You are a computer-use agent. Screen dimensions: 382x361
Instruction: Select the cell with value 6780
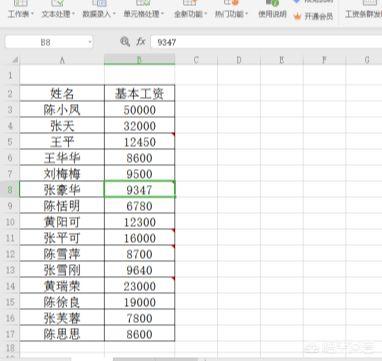pos(140,205)
